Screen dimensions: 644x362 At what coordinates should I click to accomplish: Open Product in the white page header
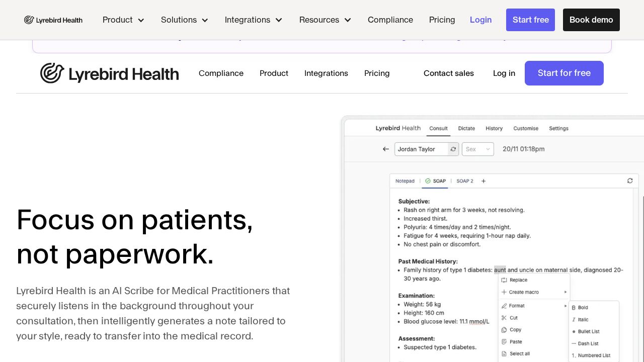click(x=274, y=73)
